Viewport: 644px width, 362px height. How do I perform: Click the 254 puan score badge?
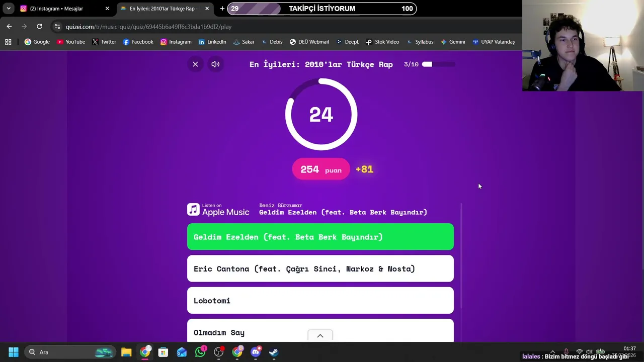coord(321,169)
